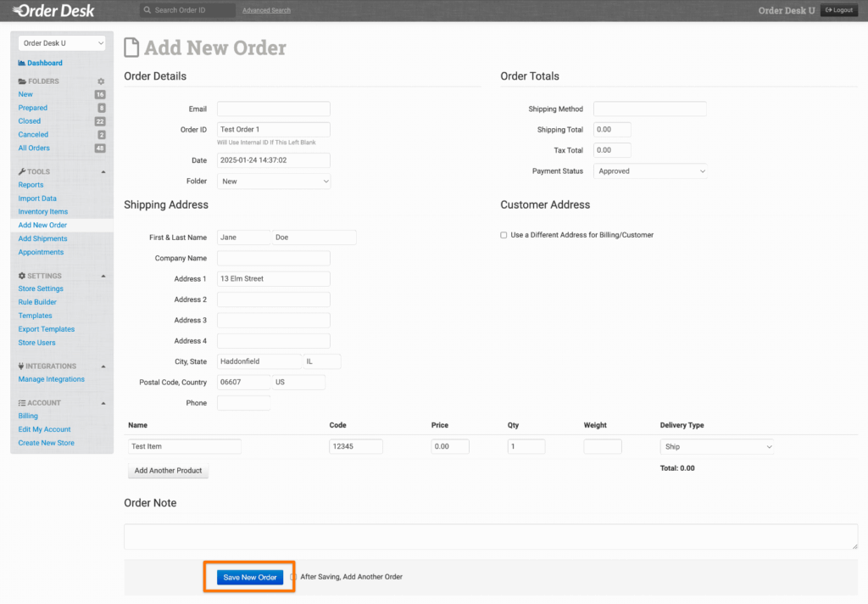Click the Order Desk logo
The image size is (868, 604).
click(53, 10)
